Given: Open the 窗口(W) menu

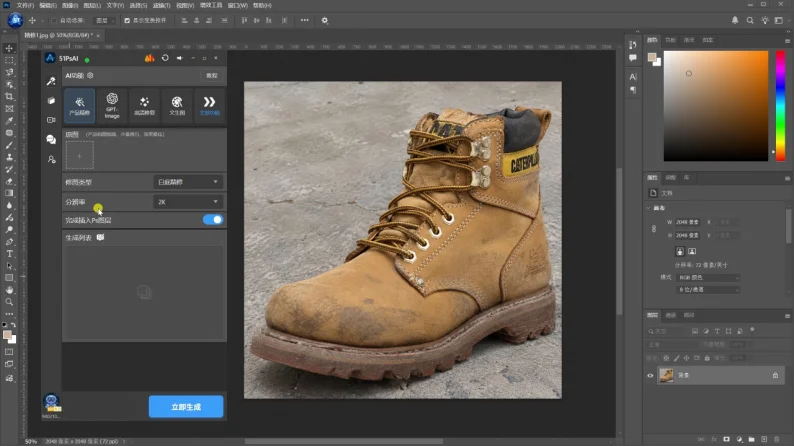Looking at the screenshot, I should point(237,6).
